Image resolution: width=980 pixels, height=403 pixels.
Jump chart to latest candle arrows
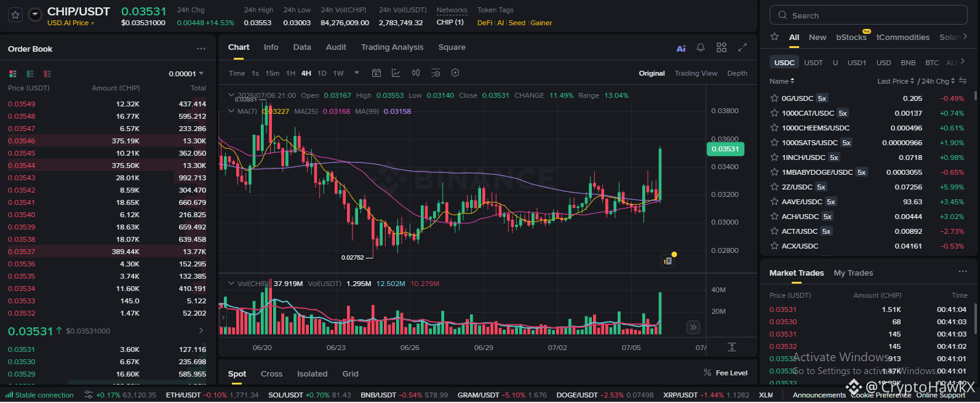pyautogui.click(x=693, y=327)
